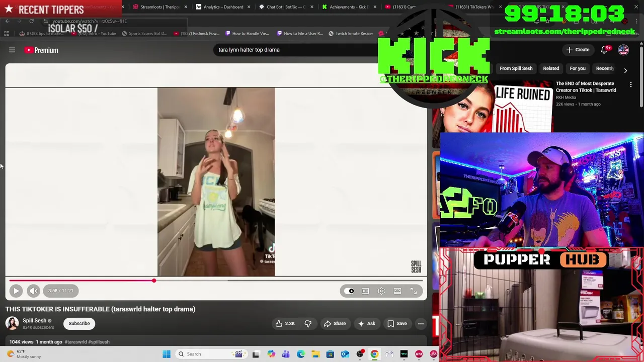This screenshot has width=644, height=362.
Task: Show more chips with right arrow
Action: pos(625,70)
